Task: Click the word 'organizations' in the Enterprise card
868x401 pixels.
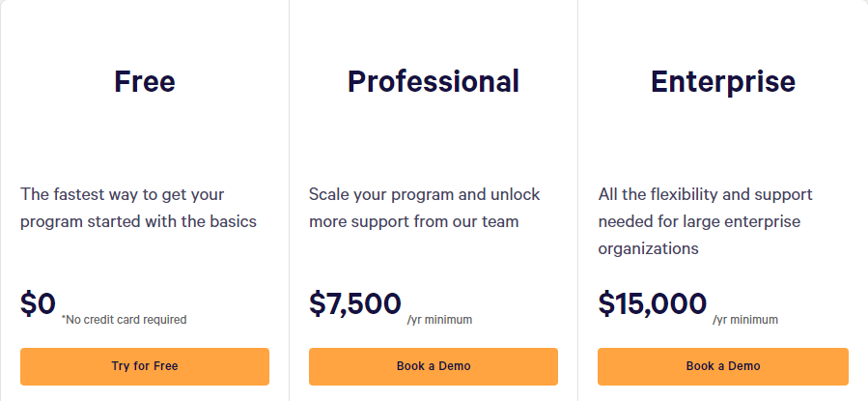Action: (648, 248)
